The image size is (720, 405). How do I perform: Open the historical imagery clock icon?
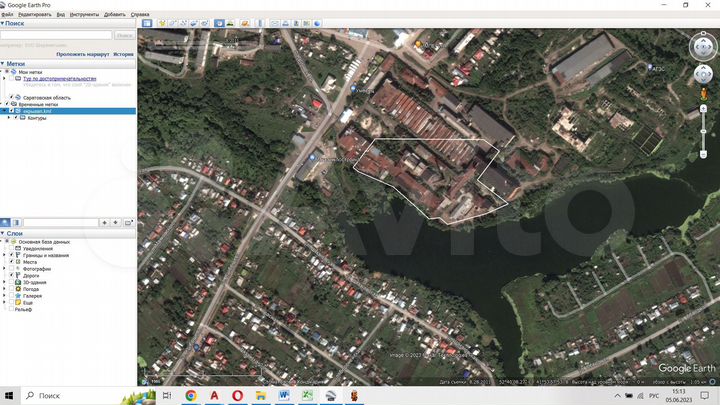[x=220, y=22]
